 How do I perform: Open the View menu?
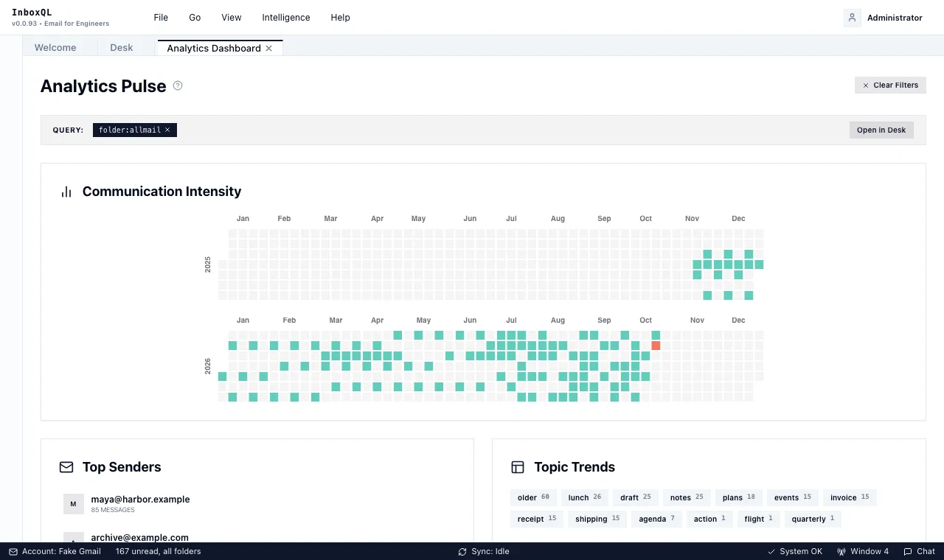click(x=232, y=18)
